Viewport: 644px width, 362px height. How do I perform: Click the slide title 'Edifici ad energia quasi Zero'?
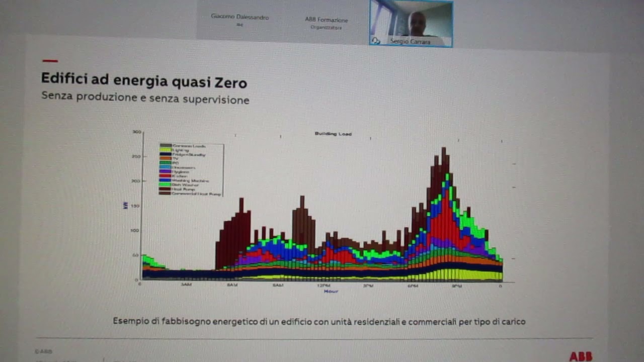144,79
